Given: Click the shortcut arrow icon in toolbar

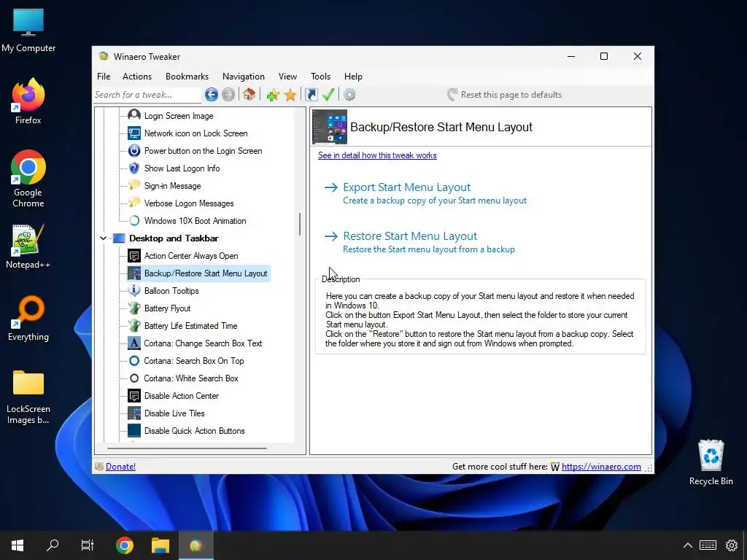Looking at the screenshot, I should point(311,95).
